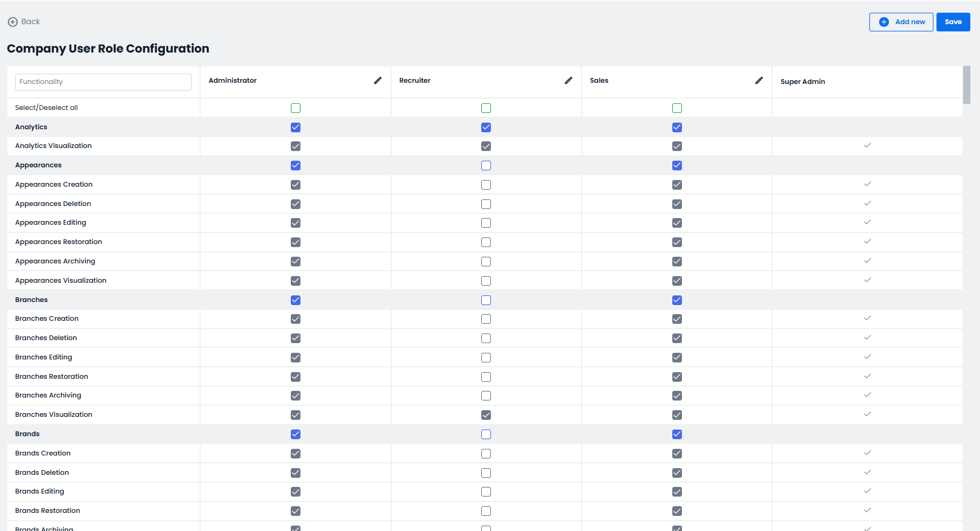
Task: Click the Recruiter column header
Action: pyautogui.click(x=415, y=80)
